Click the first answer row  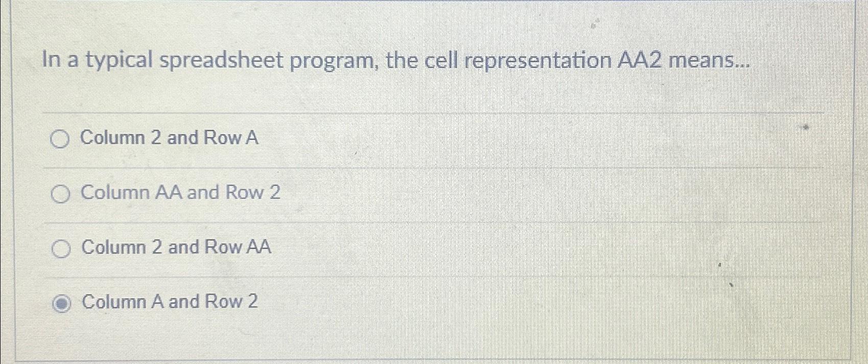358,138
